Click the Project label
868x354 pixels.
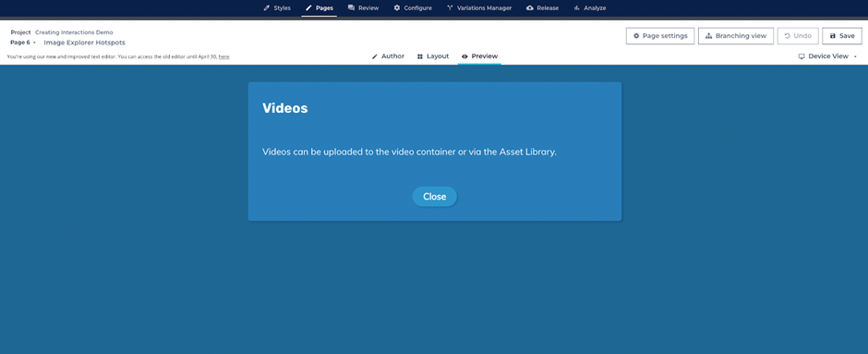tap(21, 32)
